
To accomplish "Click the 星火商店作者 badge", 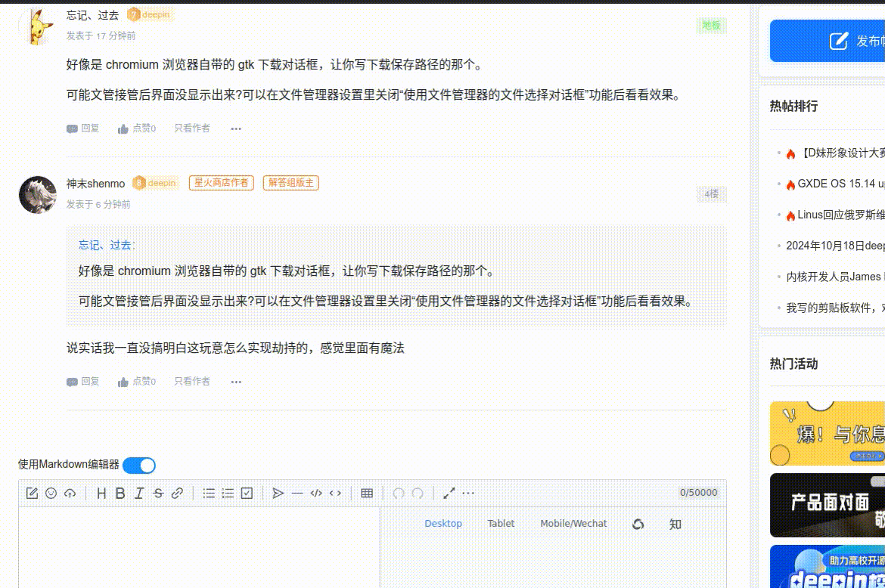I will coord(221,183).
